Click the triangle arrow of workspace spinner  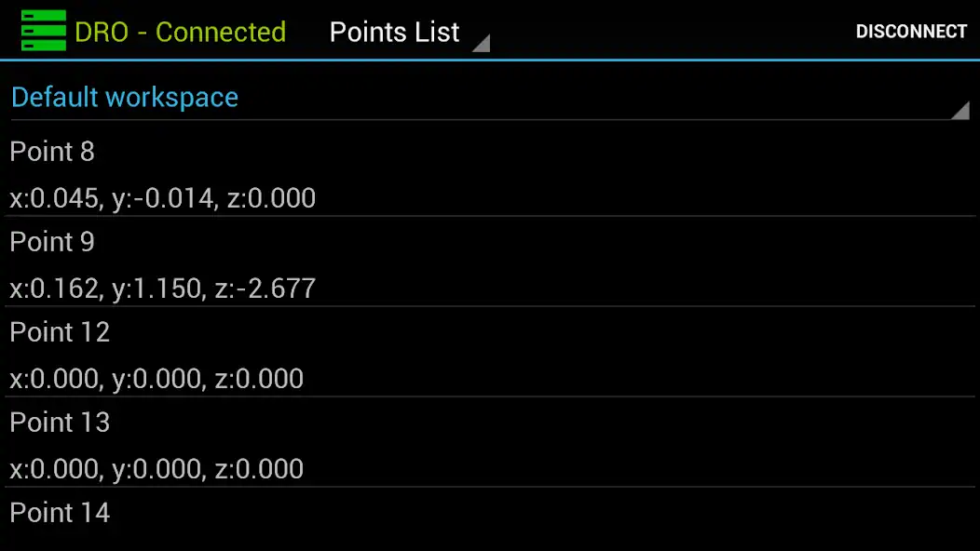[960, 111]
